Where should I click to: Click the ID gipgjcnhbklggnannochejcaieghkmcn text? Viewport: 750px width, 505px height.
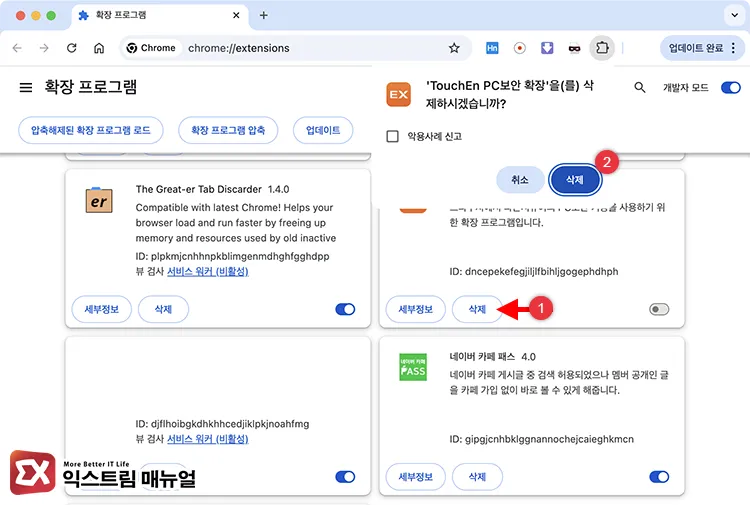click(x=541, y=439)
